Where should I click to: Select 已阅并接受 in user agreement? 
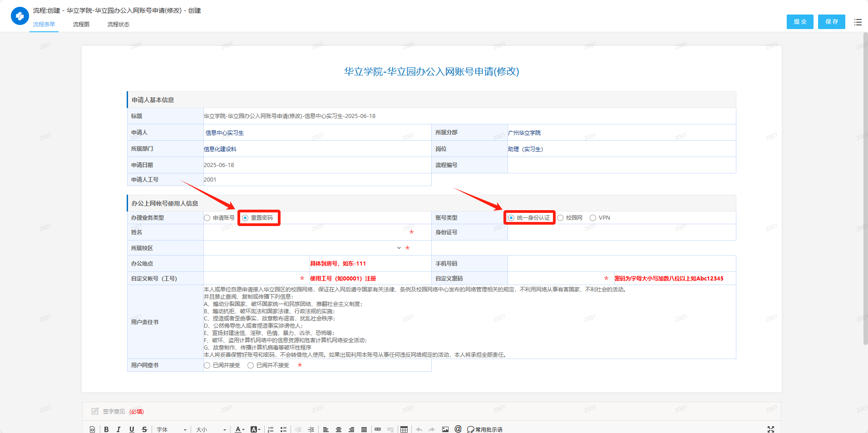[x=207, y=365]
